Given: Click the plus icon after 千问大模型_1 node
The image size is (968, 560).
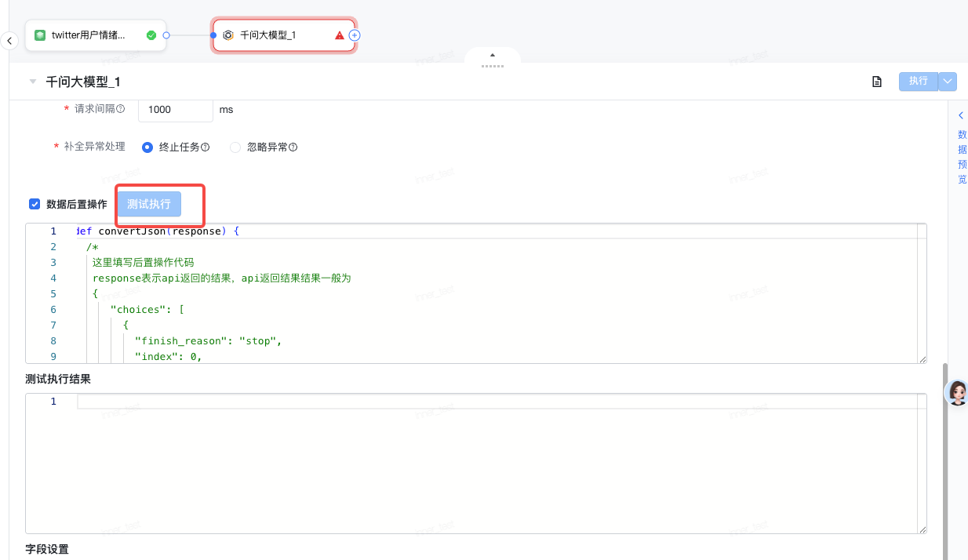Looking at the screenshot, I should point(355,35).
